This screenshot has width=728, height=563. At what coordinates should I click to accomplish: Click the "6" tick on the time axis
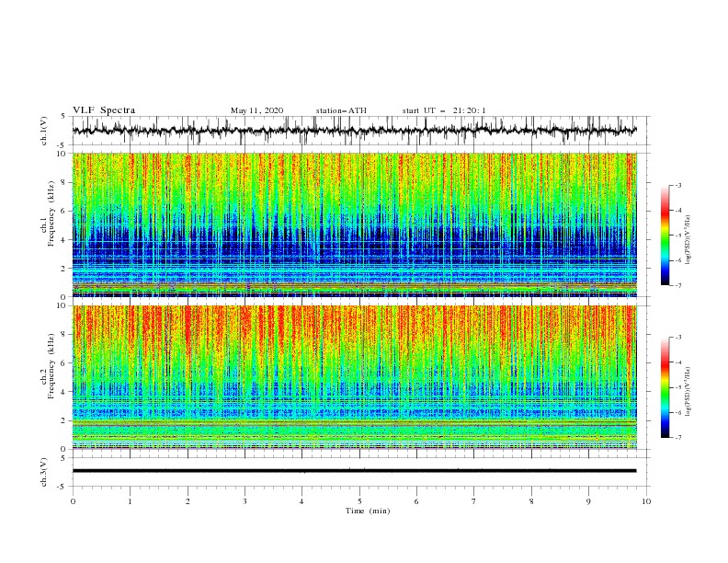coord(416,501)
